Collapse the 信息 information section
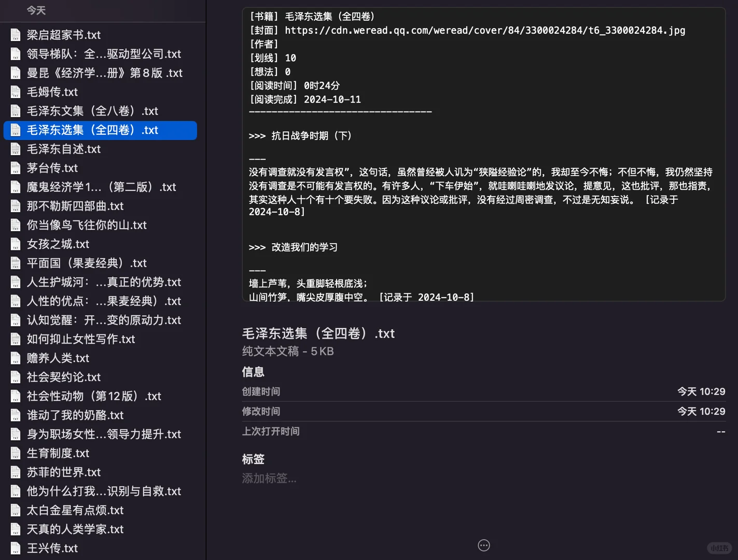Image resolution: width=738 pixels, height=560 pixels. (x=253, y=371)
